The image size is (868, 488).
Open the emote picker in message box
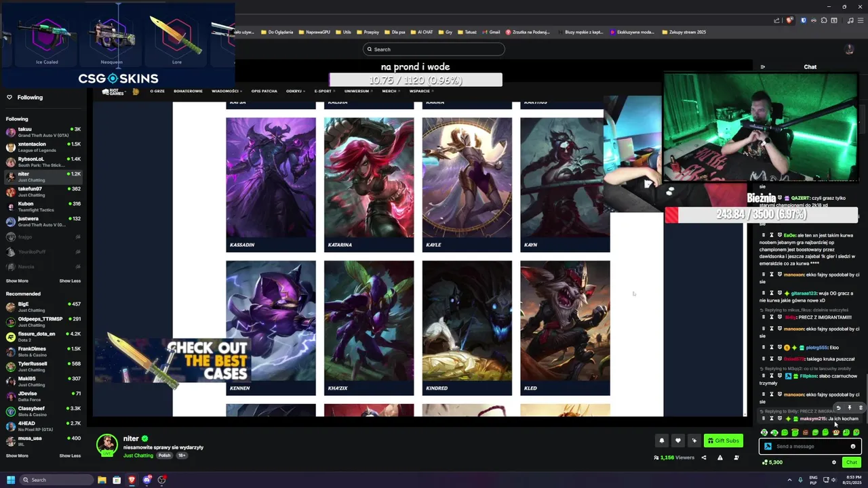pyautogui.click(x=853, y=446)
